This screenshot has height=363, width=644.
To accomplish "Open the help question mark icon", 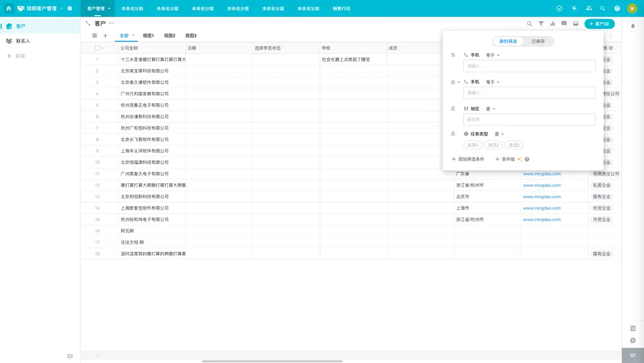I will point(617,8).
